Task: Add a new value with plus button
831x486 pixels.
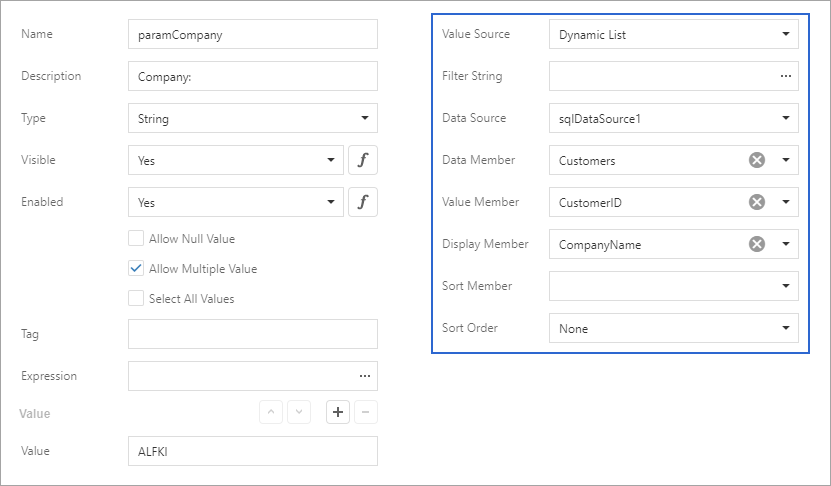Action: tap(338, 412)
